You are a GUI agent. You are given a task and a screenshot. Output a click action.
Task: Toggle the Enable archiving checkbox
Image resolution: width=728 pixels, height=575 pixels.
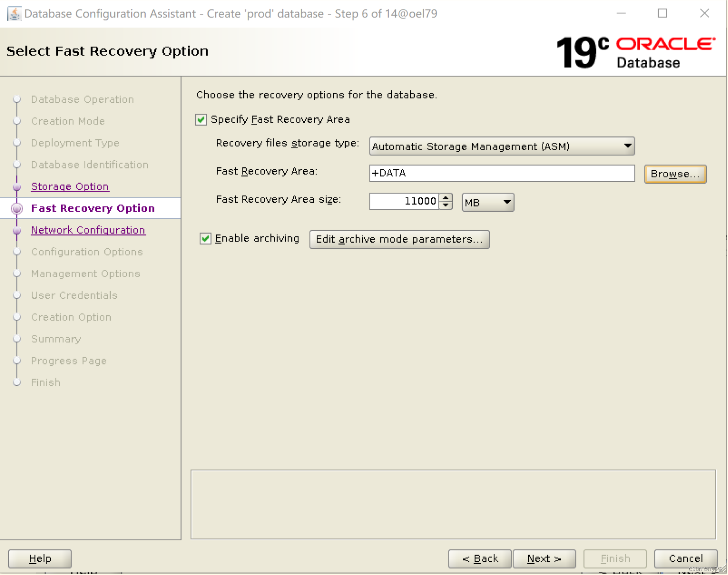pyautogui.click(x=205, y=238)
